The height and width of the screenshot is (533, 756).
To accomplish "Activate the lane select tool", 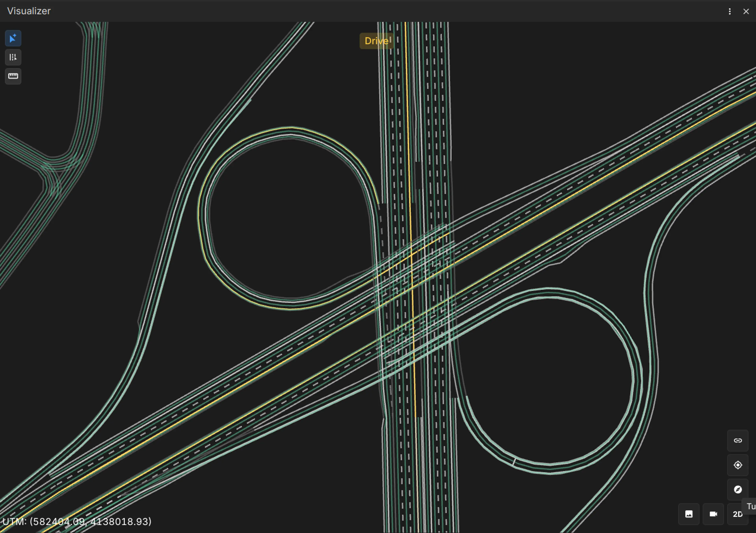I will (x=13, y=57).
